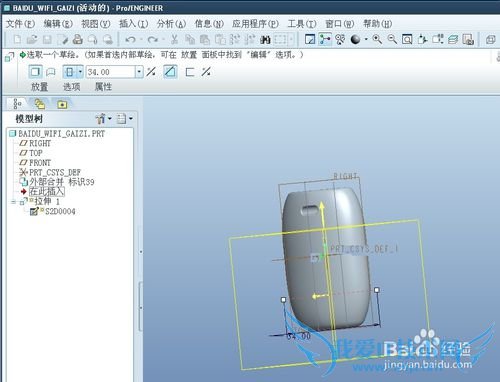Click the Reorient view icon
The width and height of the screenshot is (500, 382).
click(422, 39)
